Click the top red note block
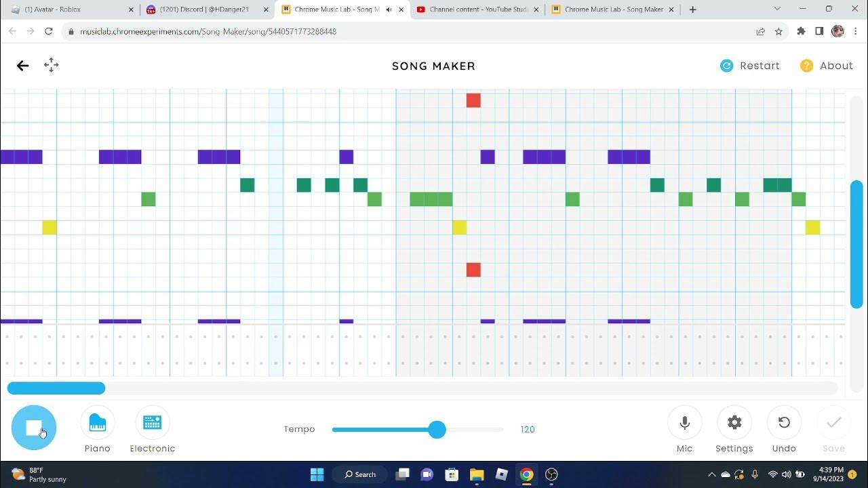This screenshot has height=488, width=868. 473,100
